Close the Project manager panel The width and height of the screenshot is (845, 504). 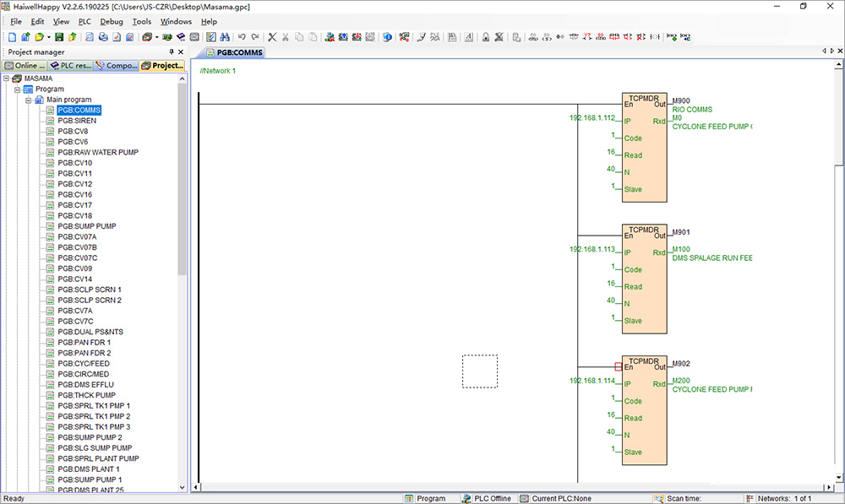coord(181,51)
